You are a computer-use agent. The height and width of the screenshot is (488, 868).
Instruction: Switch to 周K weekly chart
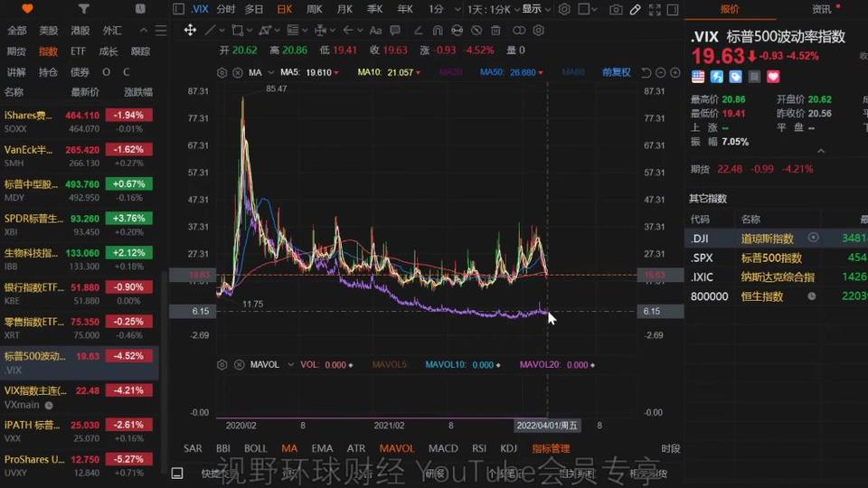[314, 9]
